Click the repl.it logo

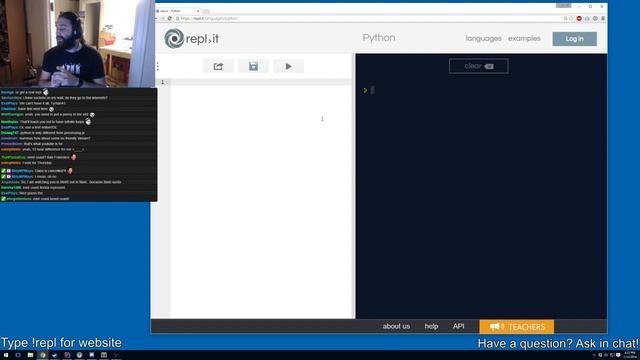pos(192,39)
